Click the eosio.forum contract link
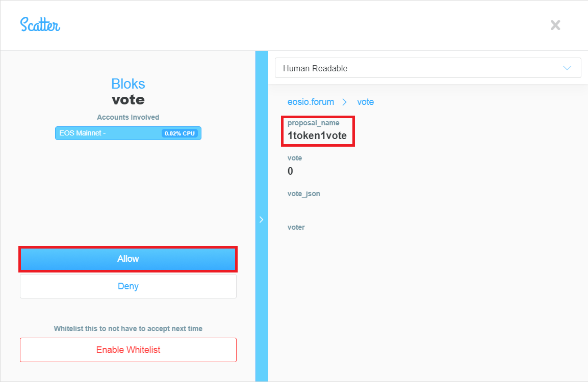Viewport: 588px width, 382px height. [311, 102]
